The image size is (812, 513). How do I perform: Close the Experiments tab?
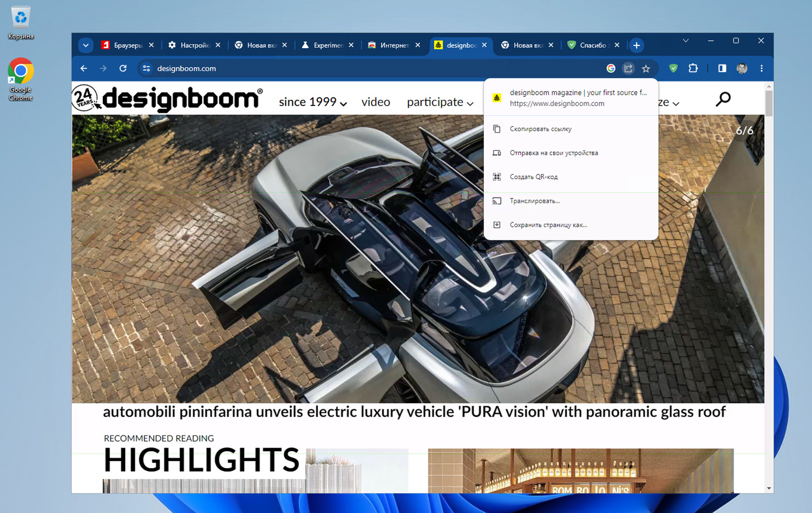(x=351, y=45)
